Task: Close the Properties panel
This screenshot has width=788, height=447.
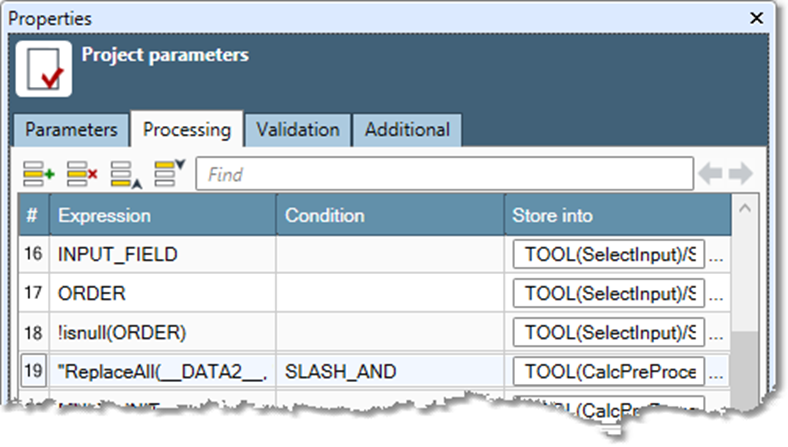Action: tap(755, 18)
